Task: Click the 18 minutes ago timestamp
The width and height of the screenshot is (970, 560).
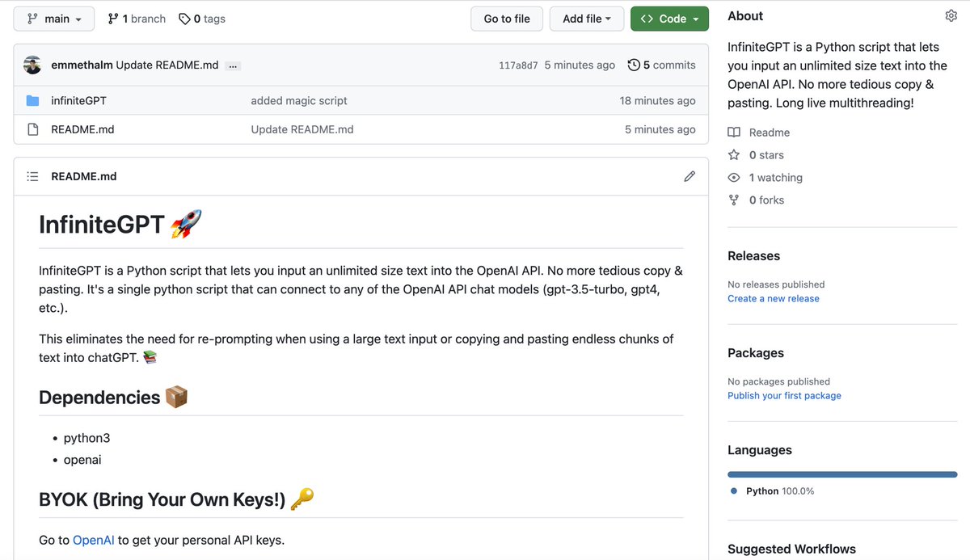Action: click(x=657, y=101)
